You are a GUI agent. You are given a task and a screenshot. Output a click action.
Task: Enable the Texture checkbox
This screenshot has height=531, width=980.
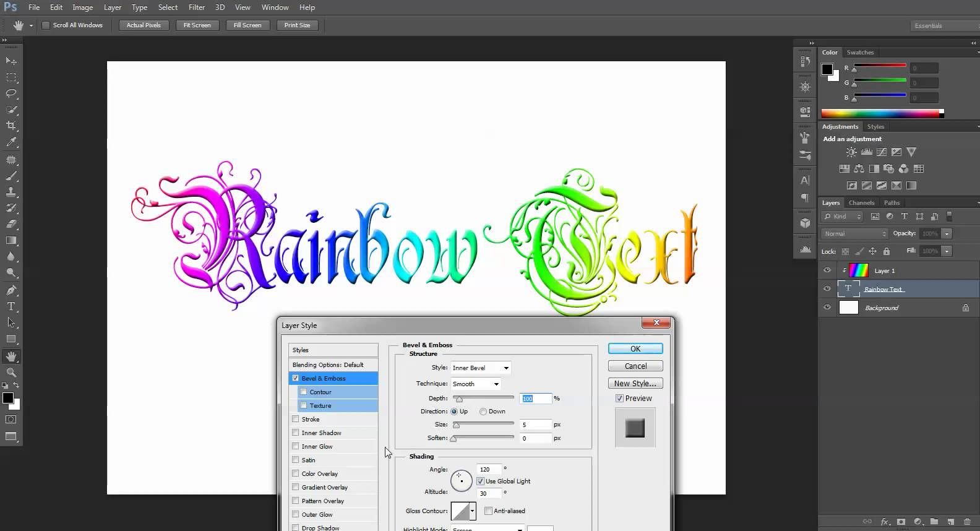coord(304,405)
